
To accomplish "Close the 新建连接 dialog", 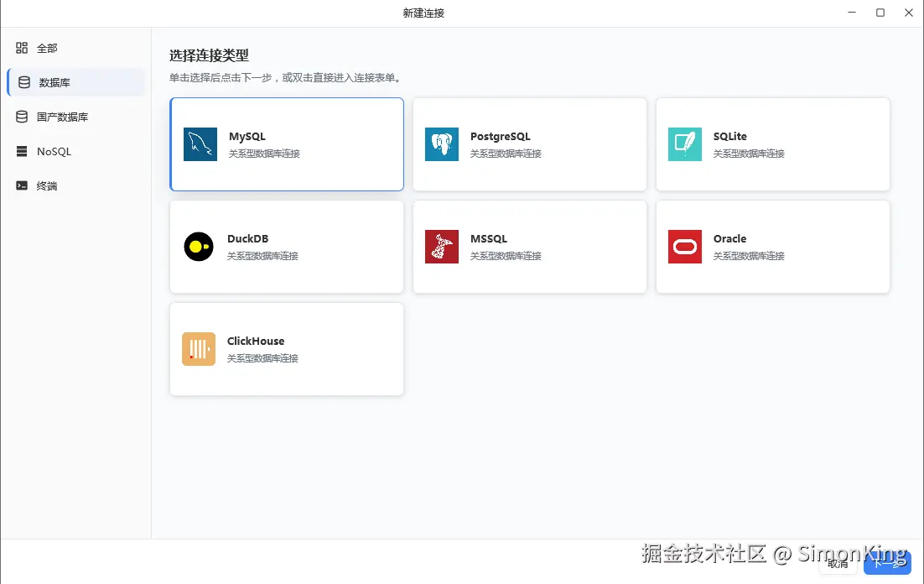I will (909, 13).
